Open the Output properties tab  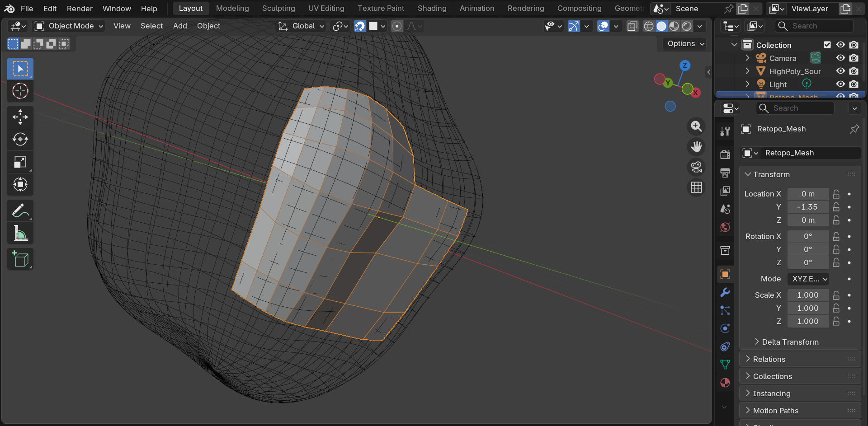pyautogui.click(x=725, y=173)
